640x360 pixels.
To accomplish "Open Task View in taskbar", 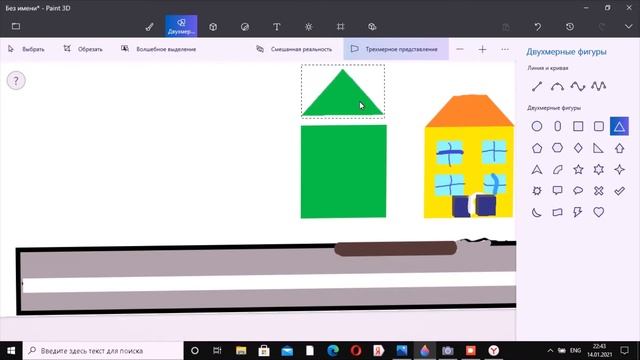I will pyautogui.click(x=217, y=351).
